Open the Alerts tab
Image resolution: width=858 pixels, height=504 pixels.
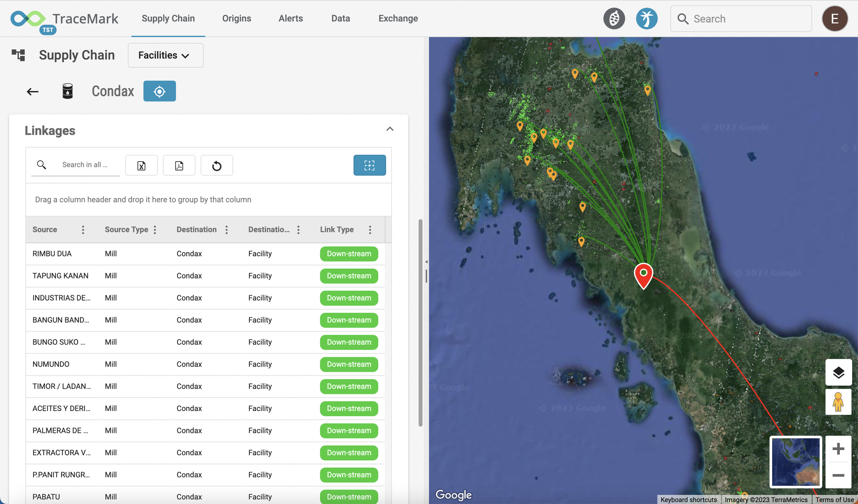click(x=291, y=19)
